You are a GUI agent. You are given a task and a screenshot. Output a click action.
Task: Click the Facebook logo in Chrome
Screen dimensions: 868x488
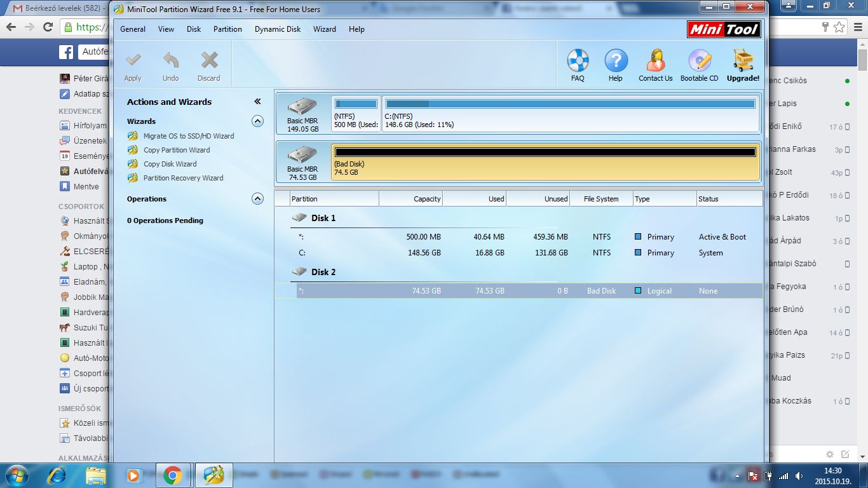[66, 52]
